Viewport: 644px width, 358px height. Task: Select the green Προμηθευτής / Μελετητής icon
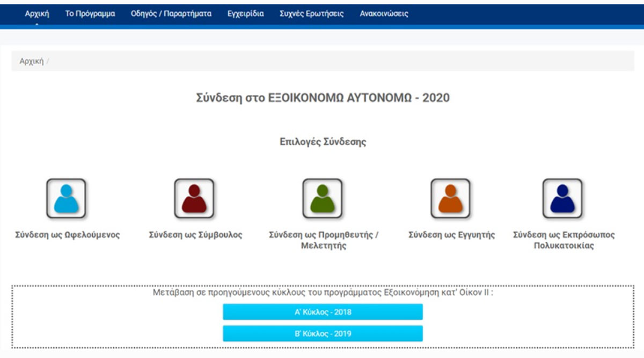point(322,198)
